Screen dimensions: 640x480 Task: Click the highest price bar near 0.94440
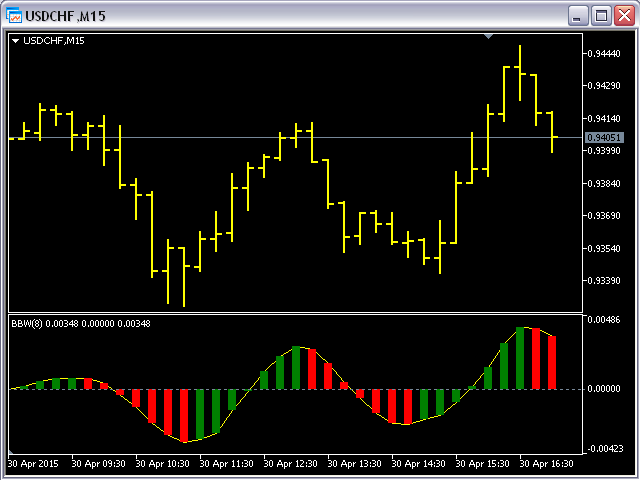tap(520, 73)
